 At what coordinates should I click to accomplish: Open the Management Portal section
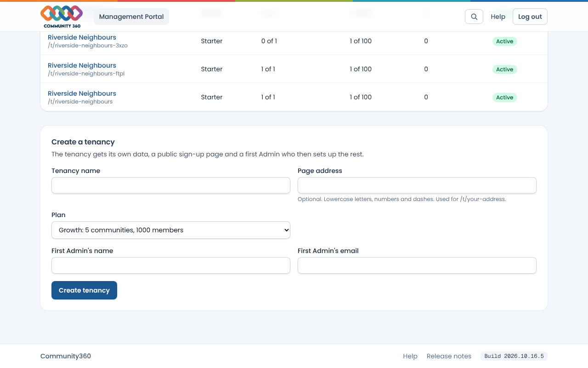(131, 17)
